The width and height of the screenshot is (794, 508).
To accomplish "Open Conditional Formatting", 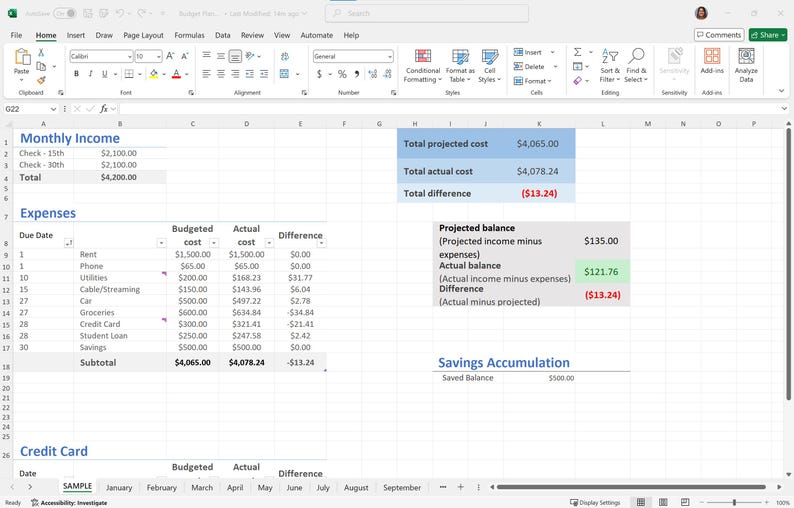I will (x=423, y=66).
